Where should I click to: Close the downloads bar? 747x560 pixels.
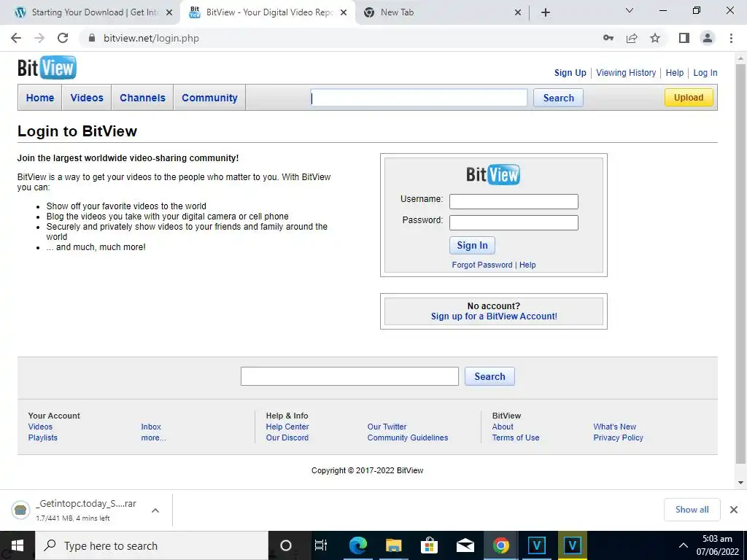[x=734, y=510]
